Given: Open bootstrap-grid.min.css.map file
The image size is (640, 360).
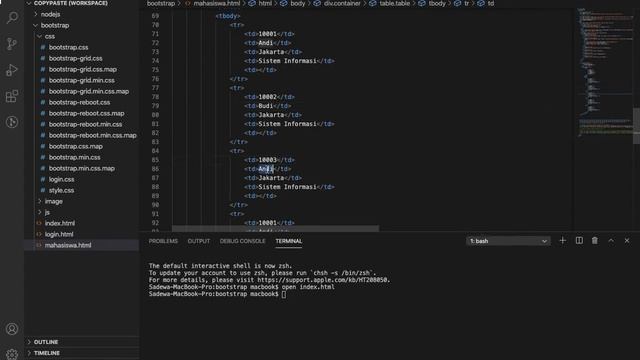Looking at the screenshot, I should point(89,91).
